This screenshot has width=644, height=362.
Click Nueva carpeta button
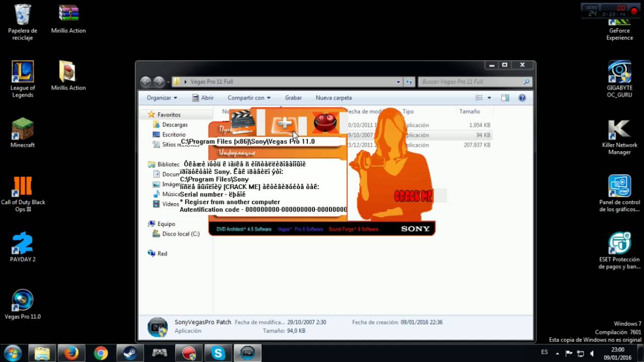click(334, 98)
